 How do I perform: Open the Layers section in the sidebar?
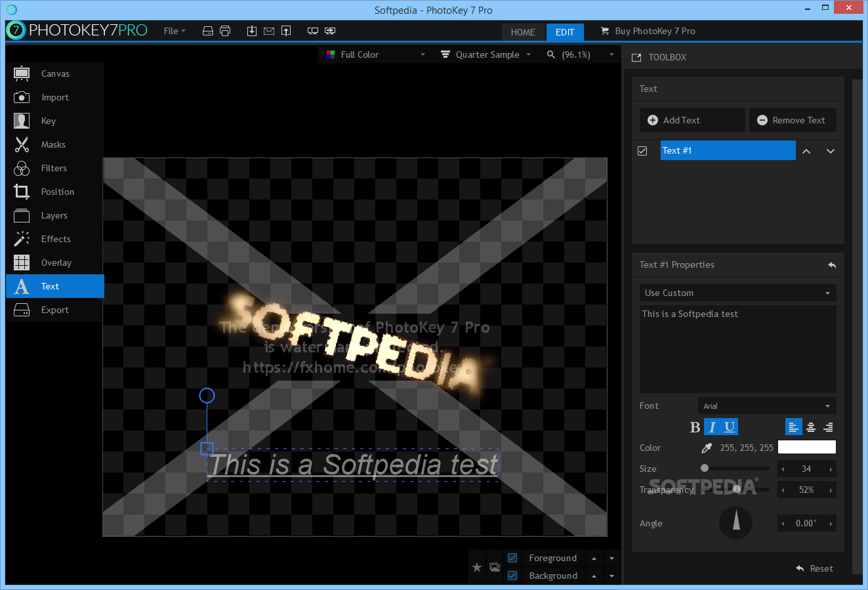[55, 215]
